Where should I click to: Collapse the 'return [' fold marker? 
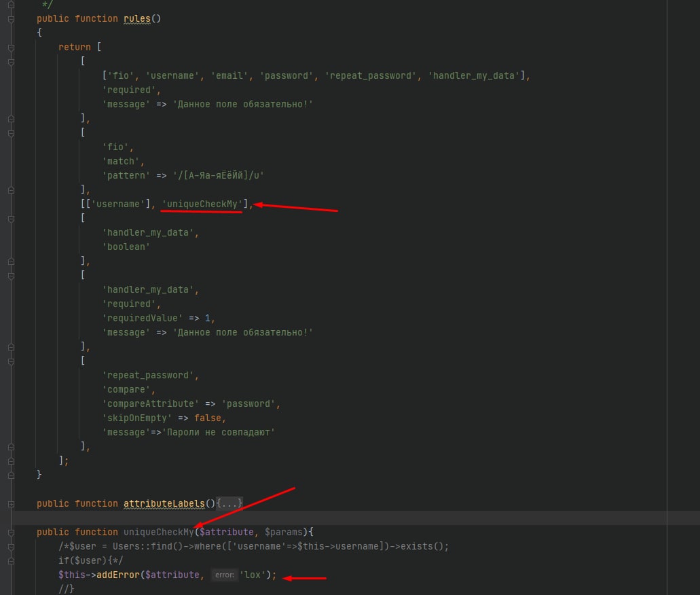click(x=11, y=48)
